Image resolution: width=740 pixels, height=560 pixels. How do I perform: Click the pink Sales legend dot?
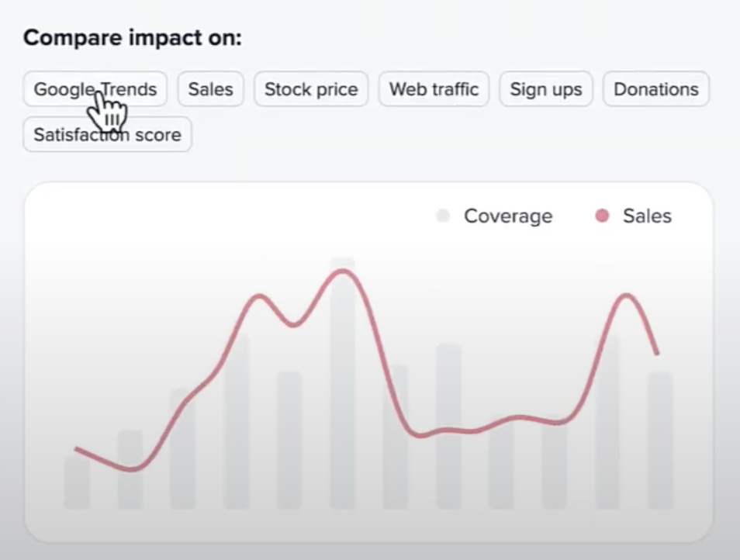603,216
